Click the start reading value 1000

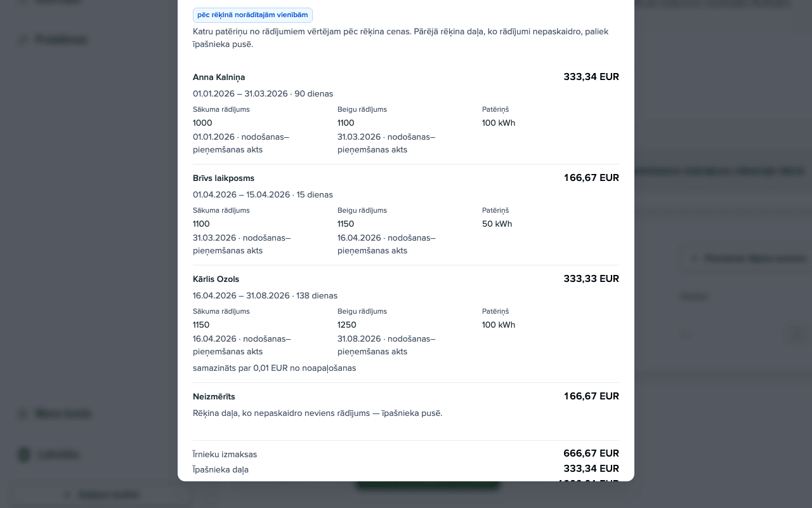[x=202, y=123]
